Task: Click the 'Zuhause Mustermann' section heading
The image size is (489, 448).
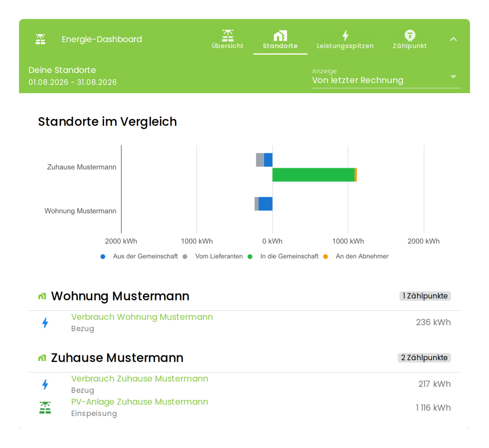Action: [117, 358]
